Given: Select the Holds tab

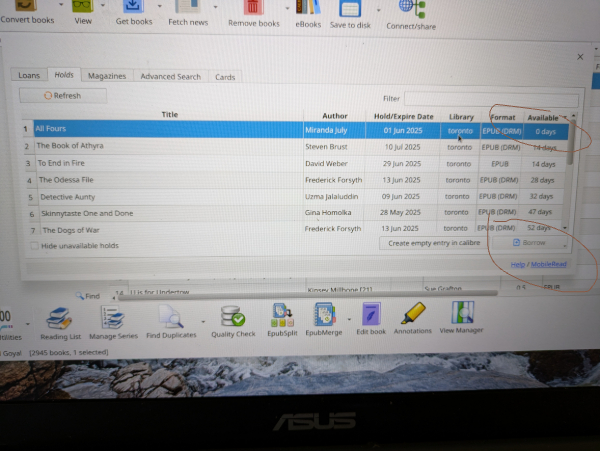Looking at the screenshot, I should (64, 75).
